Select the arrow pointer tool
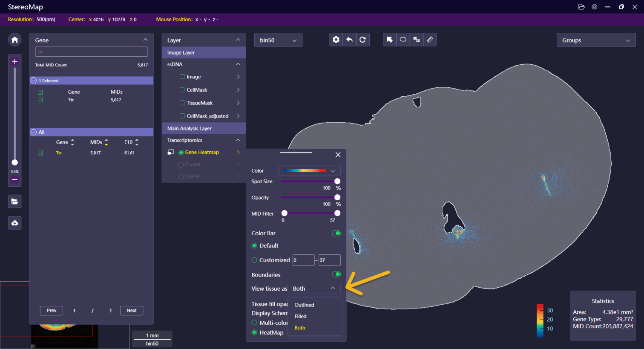644x349 pixels. 389,40
